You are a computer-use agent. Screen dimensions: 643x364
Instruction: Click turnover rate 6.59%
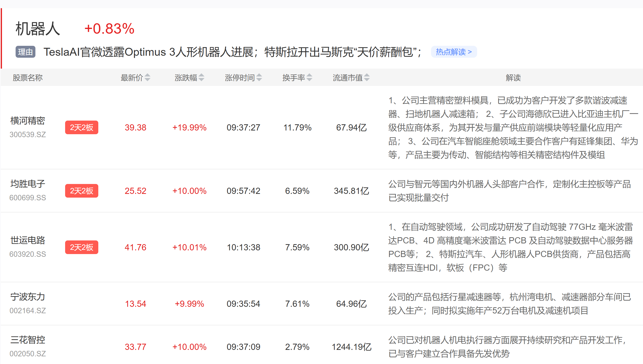pyautogui.click(x=297, y=191)
